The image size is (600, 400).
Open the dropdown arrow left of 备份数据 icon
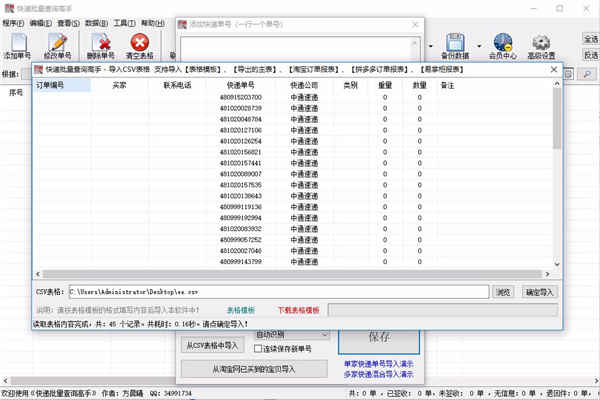click(431, 46)
